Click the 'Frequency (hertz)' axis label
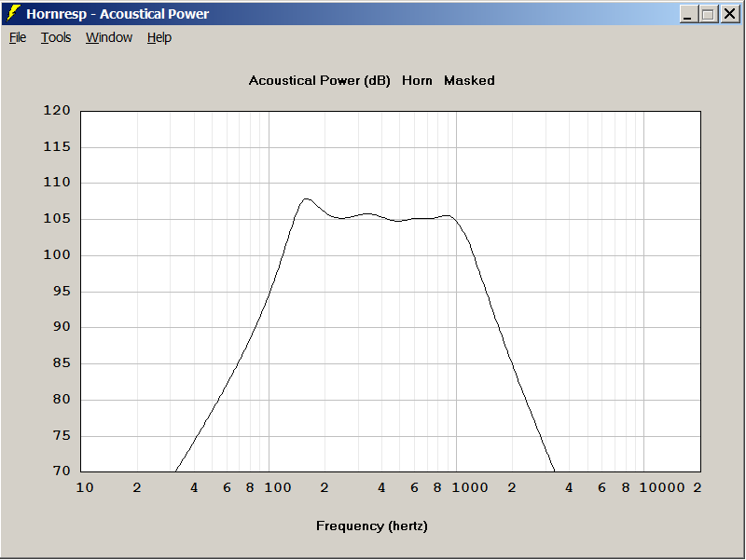Image resolution: width=746 pixels, height=560 pixels. click(x=371, y=526)
